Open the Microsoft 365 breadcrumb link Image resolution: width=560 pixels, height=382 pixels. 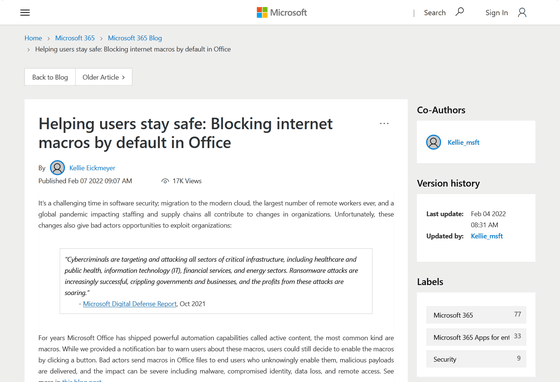click(x=75, y=38)
